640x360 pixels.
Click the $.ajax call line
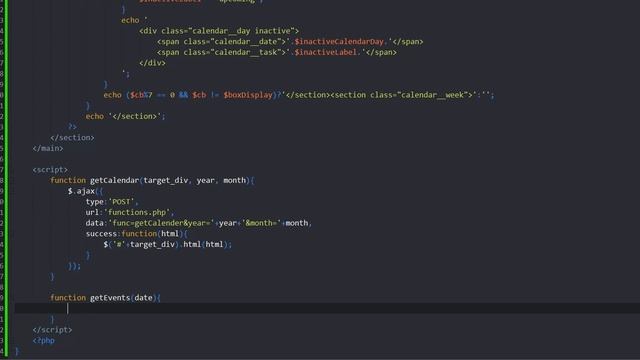pyautogui.click(x=85, y=191)
